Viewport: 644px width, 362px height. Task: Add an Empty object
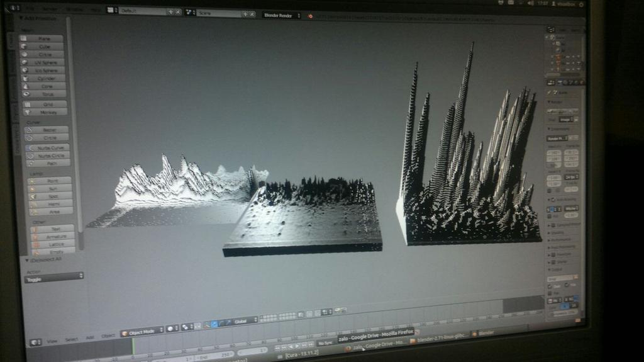point(54,251)
